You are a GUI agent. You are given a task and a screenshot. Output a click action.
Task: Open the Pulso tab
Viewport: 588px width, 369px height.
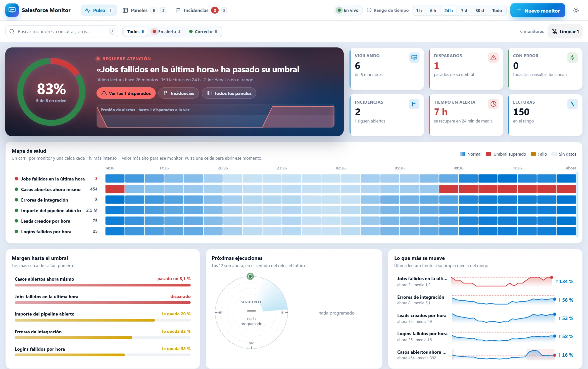pos(99,10)
